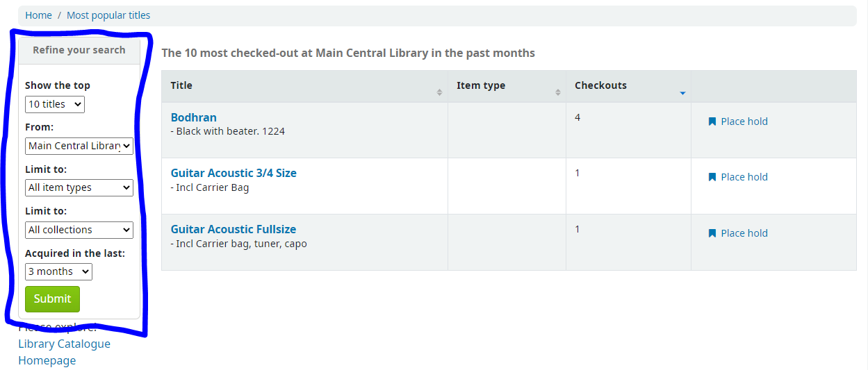Expand the All item types dropdown

pos(79,187)
